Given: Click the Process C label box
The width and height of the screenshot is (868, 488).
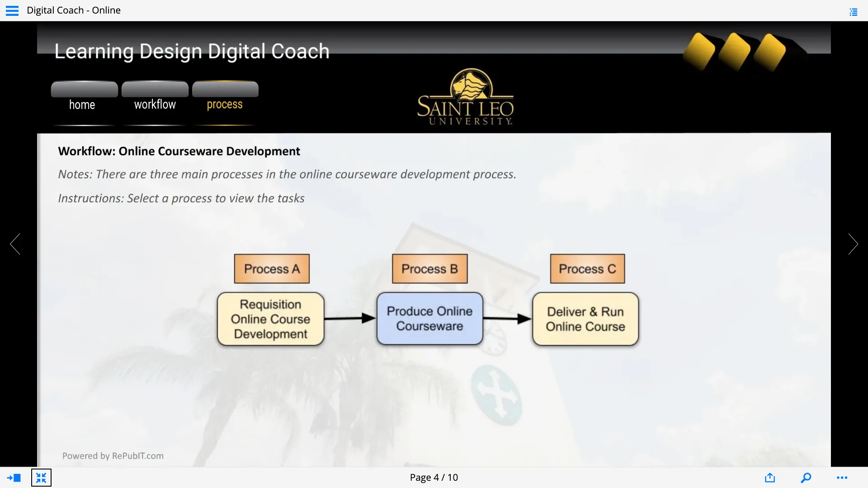Looking at the screenshot, I should [x=587, y=269].
